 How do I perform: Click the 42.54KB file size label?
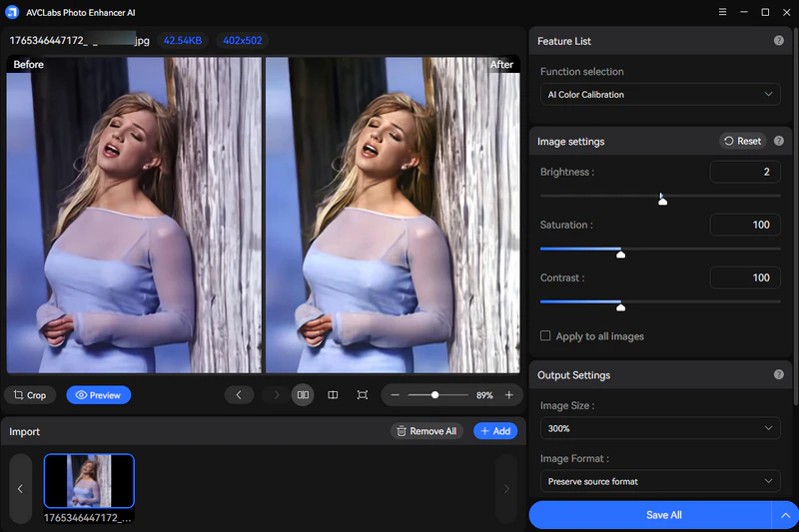[183, 40]
